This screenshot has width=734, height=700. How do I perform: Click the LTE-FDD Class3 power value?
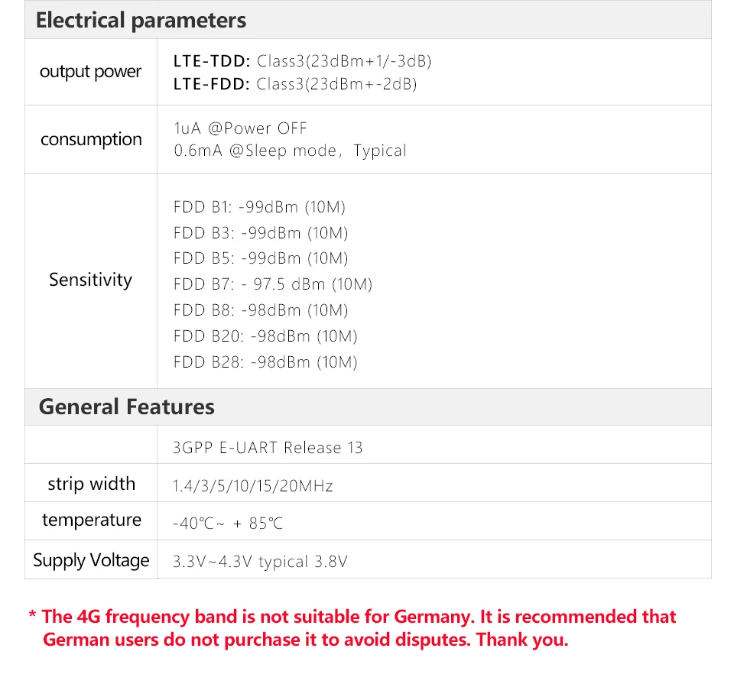[295, 83]
